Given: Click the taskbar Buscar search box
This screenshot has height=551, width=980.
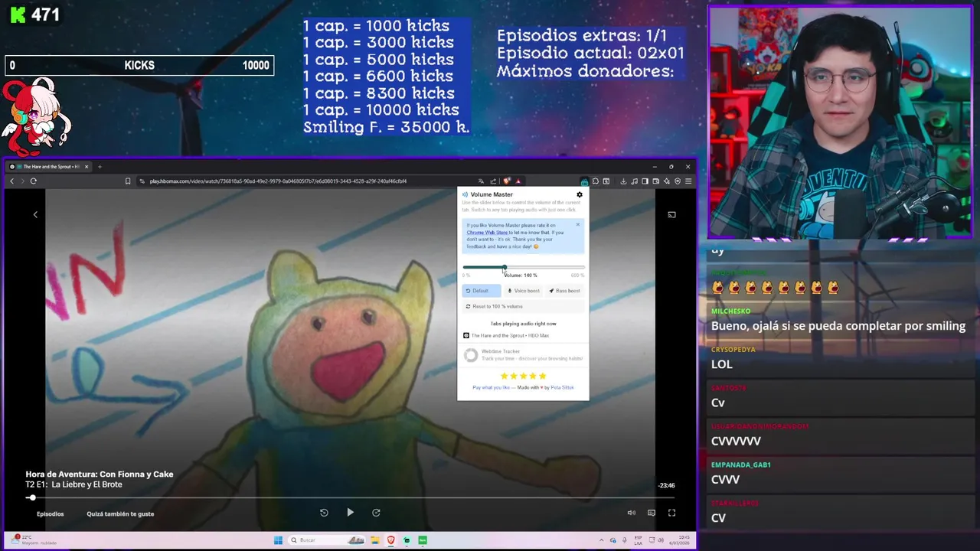Looking at the screenshot, I should pos(326,540).
